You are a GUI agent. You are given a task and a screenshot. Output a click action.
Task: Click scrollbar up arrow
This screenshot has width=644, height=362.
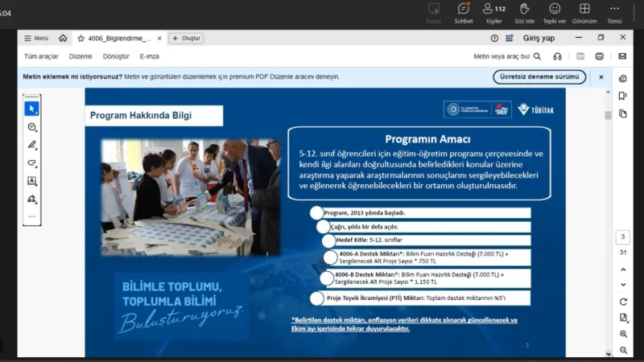pyautogui.click(x=608, y=93)
